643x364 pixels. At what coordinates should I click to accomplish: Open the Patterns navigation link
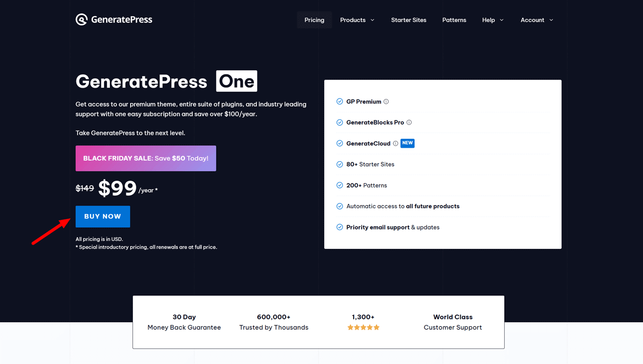454,20
